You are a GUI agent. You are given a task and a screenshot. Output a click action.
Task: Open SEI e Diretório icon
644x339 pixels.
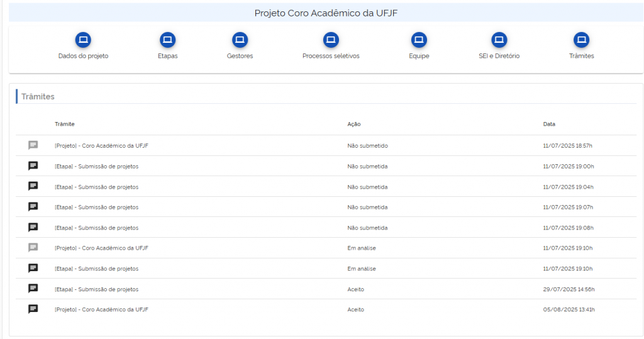click(x=499, y=40)
